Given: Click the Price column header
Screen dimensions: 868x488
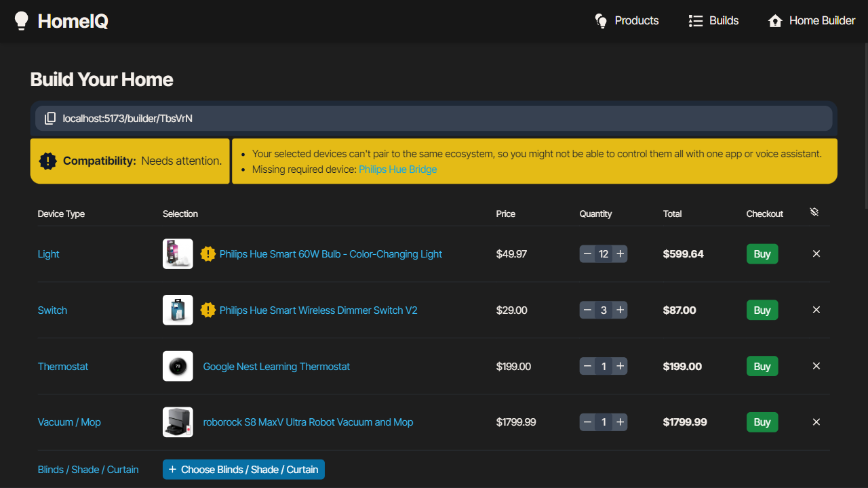Looking at the screenshot, I should point(506,213).
